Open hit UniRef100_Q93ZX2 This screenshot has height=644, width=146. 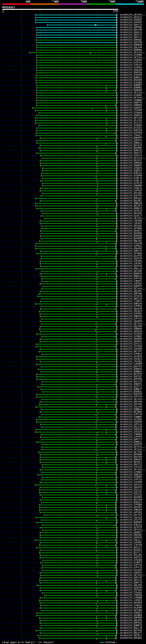tap(131, 17)
